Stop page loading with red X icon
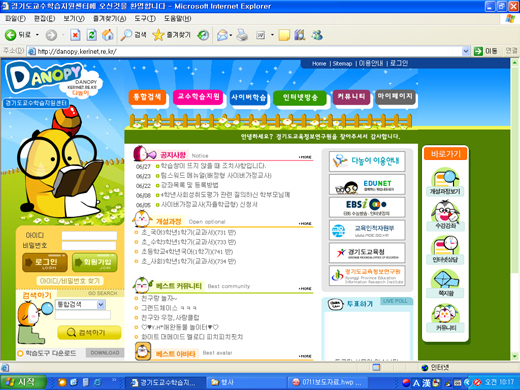520x390 pixels. pyautogui.click(x=75, y=35)
